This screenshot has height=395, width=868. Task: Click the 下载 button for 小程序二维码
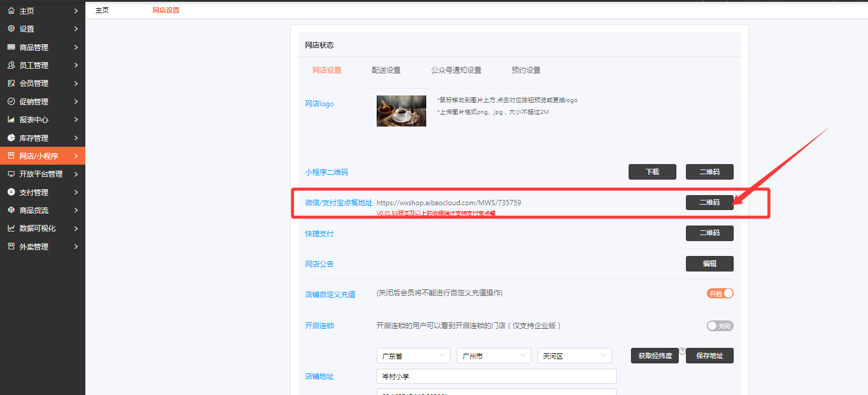[652, 172]
